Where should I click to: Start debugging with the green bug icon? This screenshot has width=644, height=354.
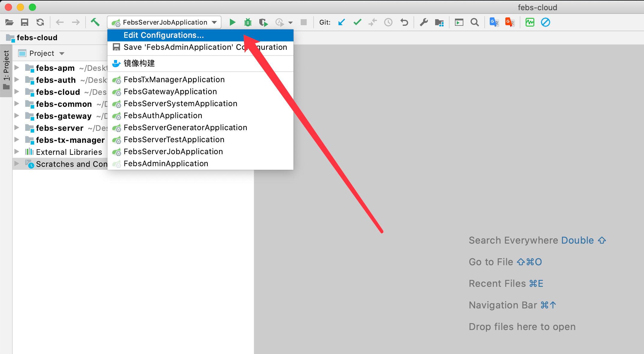coord(248,22)
